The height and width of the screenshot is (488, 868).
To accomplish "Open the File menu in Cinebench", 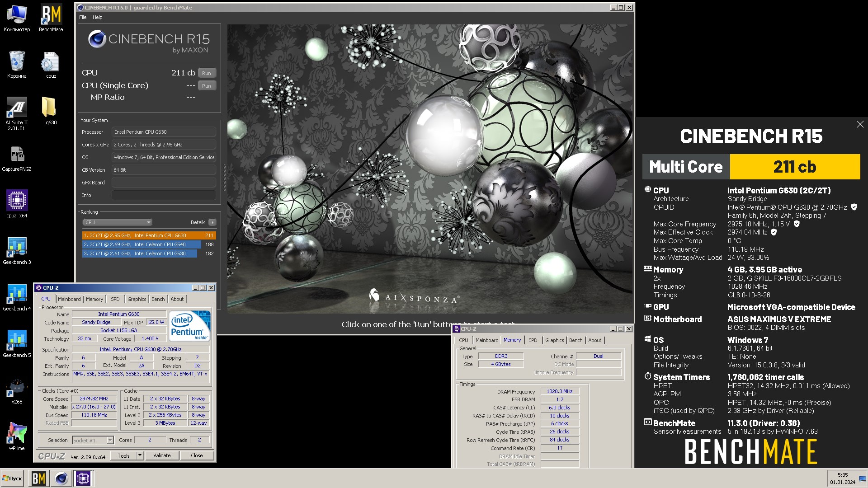I will pyautogui.click(x=83, y=17).
